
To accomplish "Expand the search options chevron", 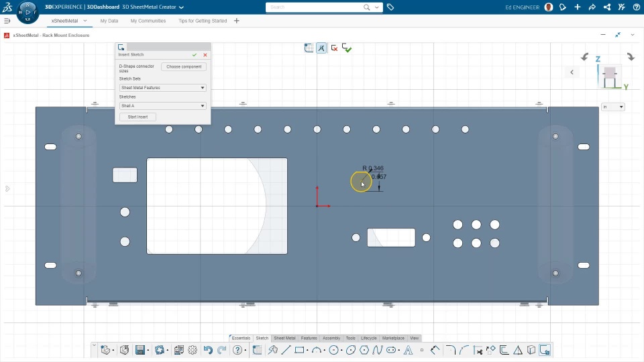I will 376,7.
